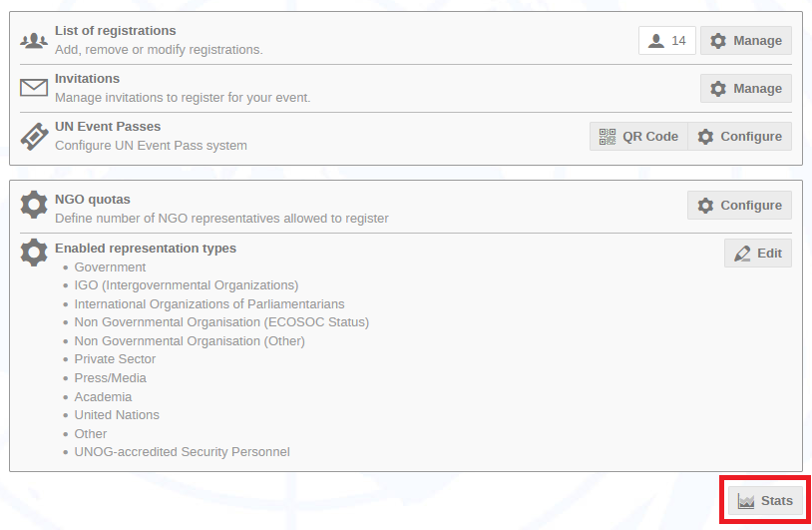Click the Stats chart icon

(x=746, y=501)
